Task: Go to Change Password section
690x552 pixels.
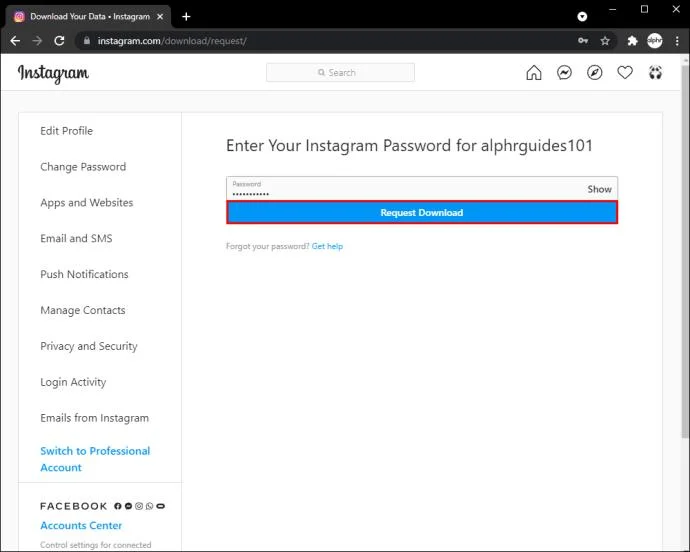Action: pyautogui.click(x=83, y=167)
